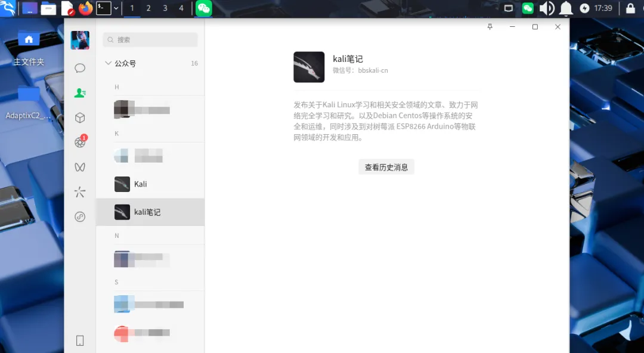644x353 pixels.
Task: Click the power manager lightning icon
Action: click(x=584, y=8)
